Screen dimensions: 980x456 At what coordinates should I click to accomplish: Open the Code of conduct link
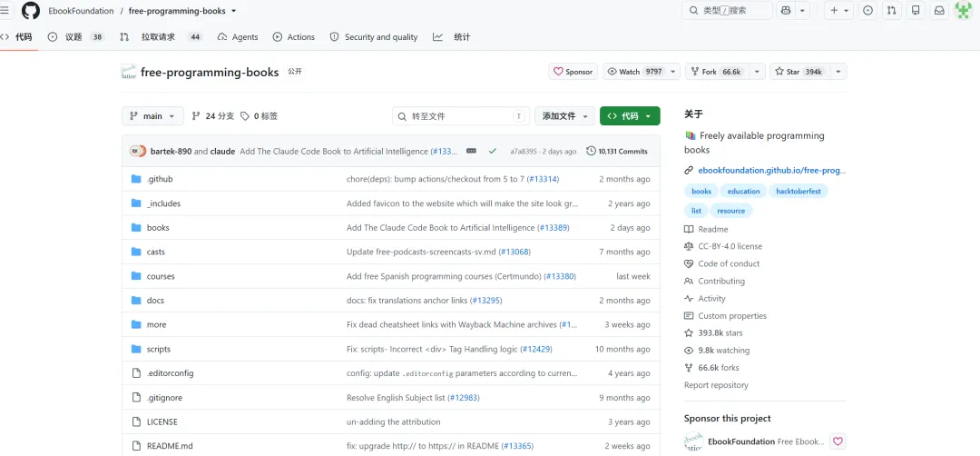click(722, 264)
